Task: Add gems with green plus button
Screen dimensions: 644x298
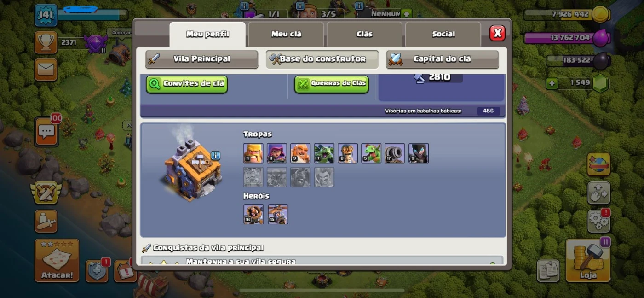Action: [552, 83]
